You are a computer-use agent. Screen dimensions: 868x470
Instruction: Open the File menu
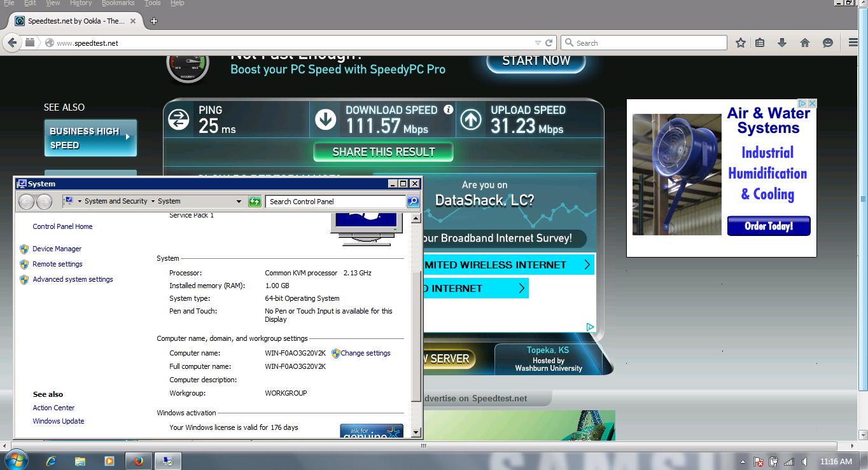click(x=9, y=3)
